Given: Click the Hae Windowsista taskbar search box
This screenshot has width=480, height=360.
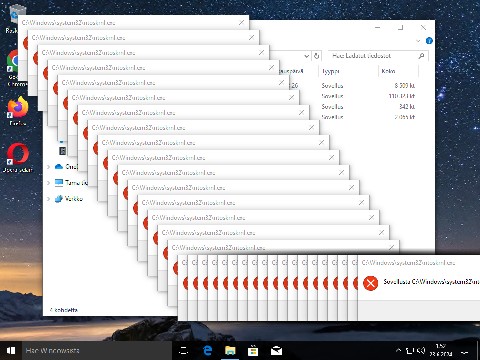Looking at the screenshot, I should [97, 351].
